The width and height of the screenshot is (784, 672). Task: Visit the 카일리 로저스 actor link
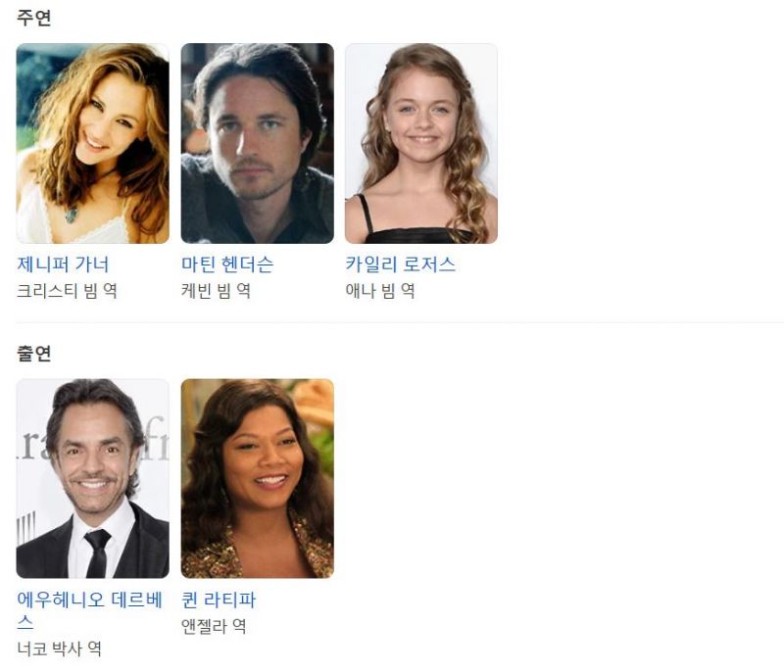pyautogui.click(x=400, y=264)
